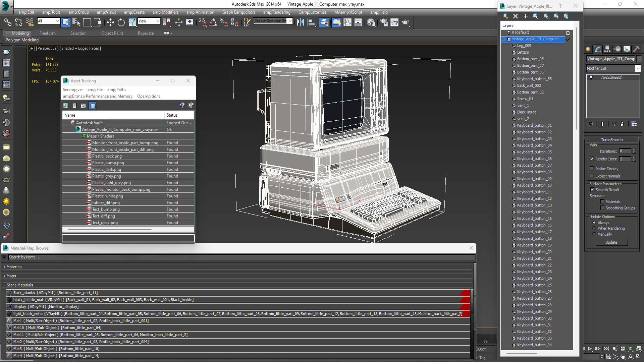Click the Unlink Selection tool
Image resolution: width=644 pixels, height=362 pixels.
coord(19,22)
